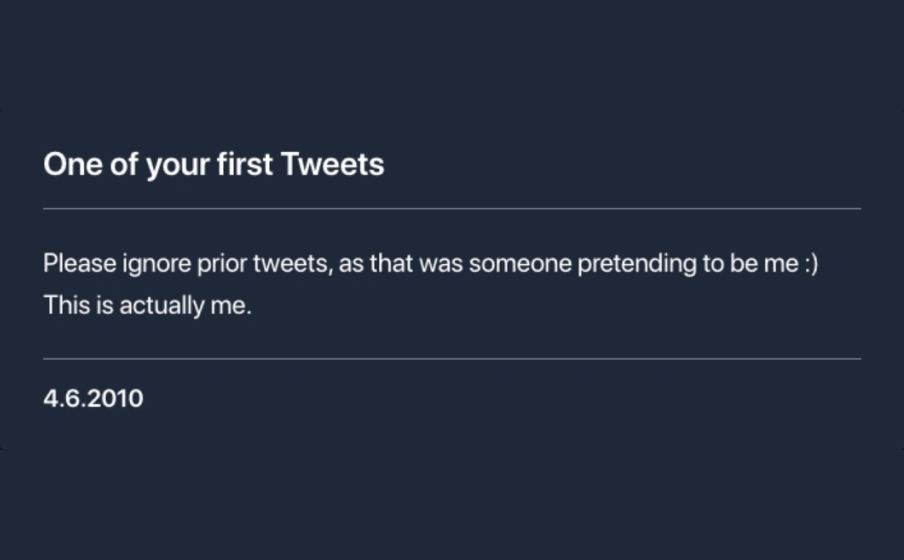
Task: Click the tweet line starting "Please ignore prior"
Action: tap(430, 265)
